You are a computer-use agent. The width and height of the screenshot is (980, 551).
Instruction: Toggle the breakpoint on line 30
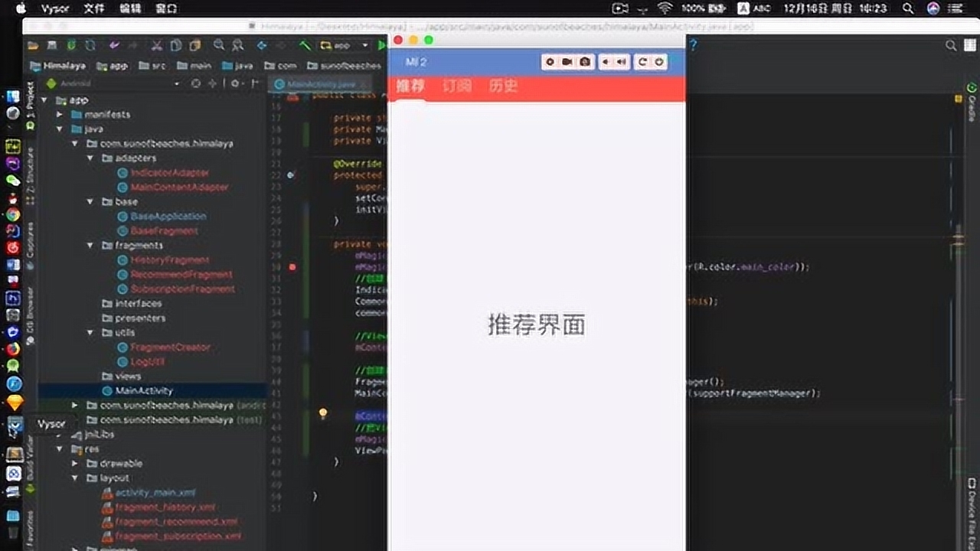point(292,267)
